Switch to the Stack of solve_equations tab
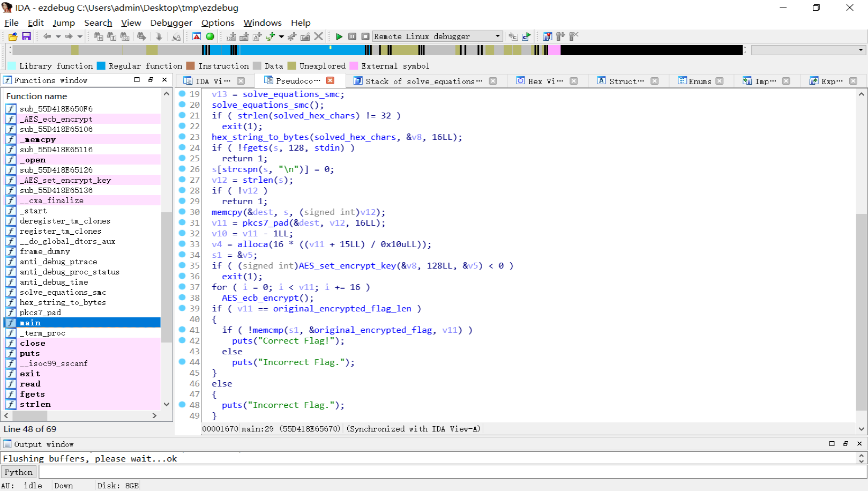The height and width of the screenshot is (491, 868). [x=424, y=81]
